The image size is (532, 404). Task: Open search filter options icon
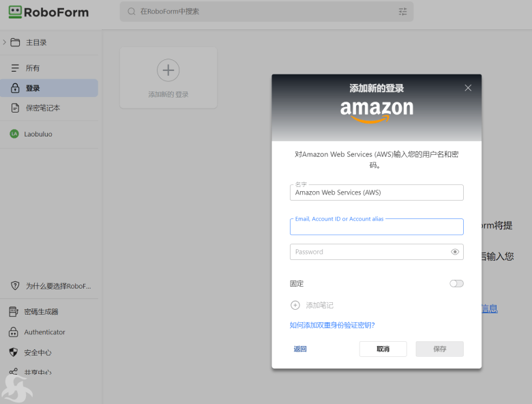pyautogui.click(x=402, y=12)
